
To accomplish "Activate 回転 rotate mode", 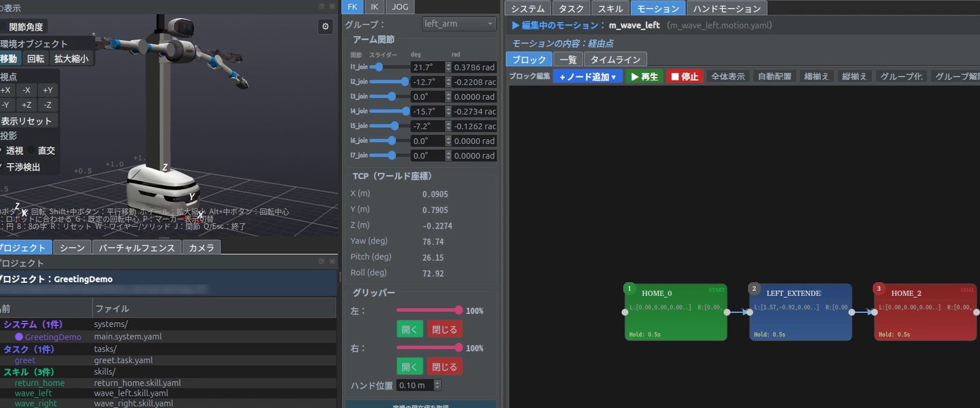I will [x=36, y=58].
